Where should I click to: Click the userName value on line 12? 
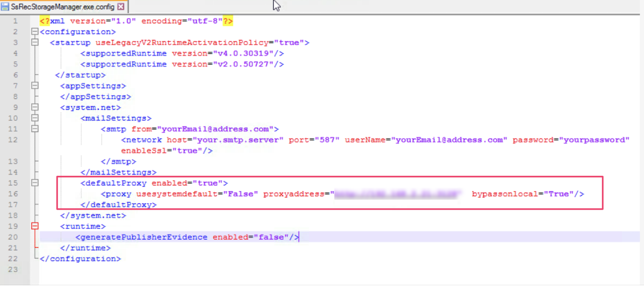point(449,140)
